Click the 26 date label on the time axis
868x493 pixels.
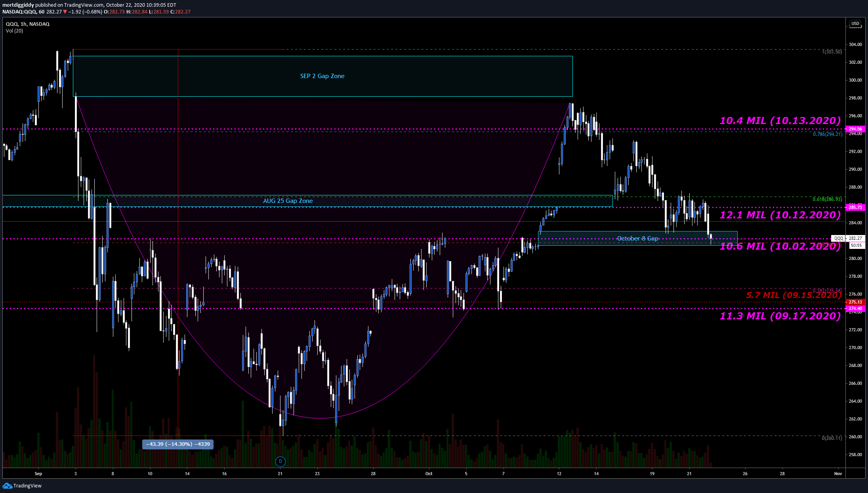pyautogui.click(x=745, y=474)
